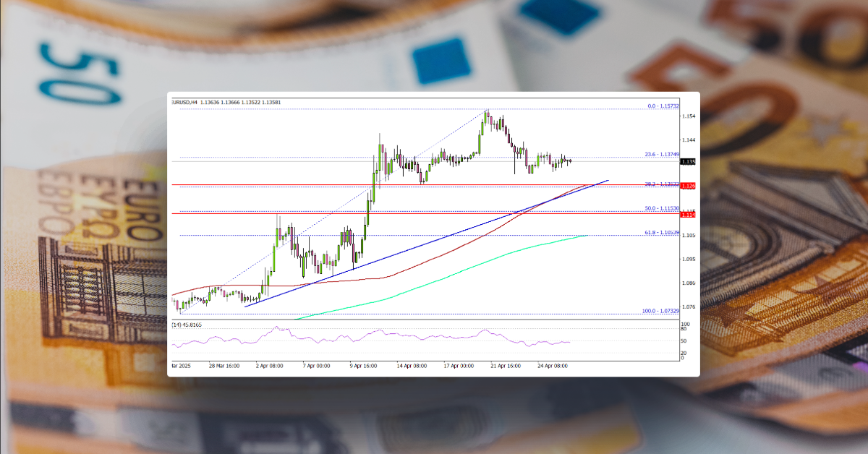Select the 50.0 - 1.11530 Fibonacci label
Image resolution: width=868 pixels, height=454 pixels.
660,209
